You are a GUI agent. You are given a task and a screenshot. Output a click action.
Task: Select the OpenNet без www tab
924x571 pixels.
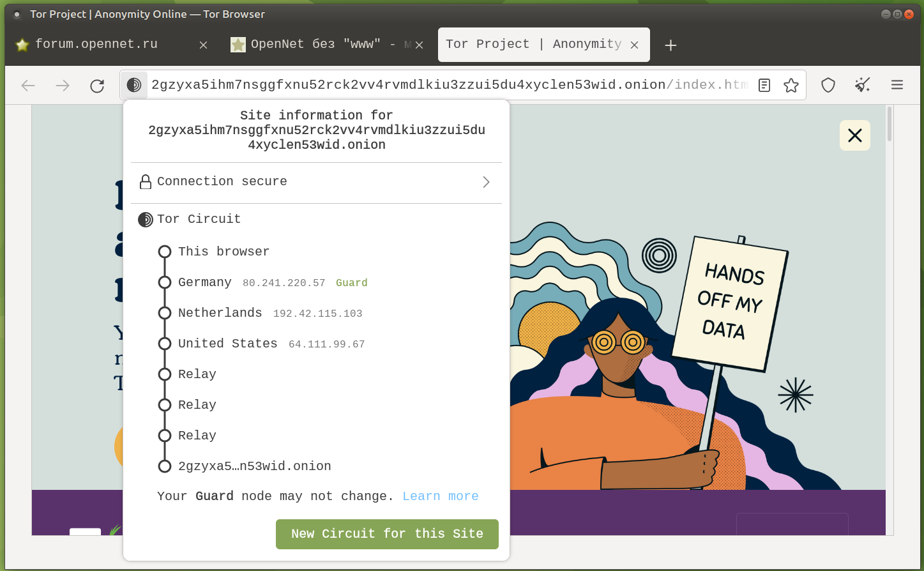(315, 44)
